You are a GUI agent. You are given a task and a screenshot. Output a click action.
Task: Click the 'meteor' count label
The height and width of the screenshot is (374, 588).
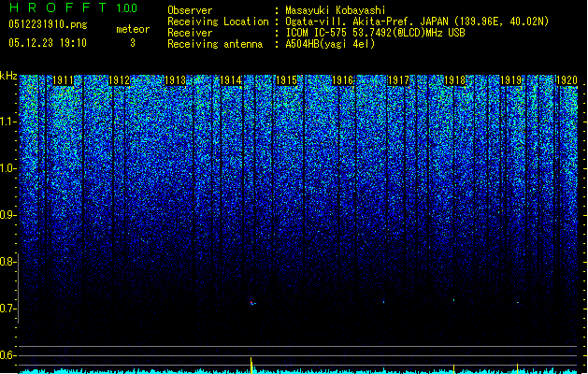point(133,29)
